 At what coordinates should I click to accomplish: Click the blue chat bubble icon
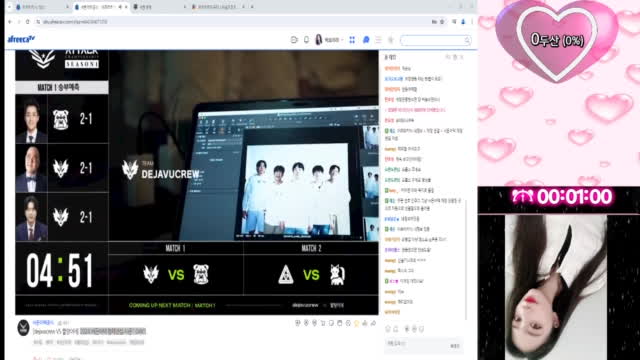(x=366, y=40)
